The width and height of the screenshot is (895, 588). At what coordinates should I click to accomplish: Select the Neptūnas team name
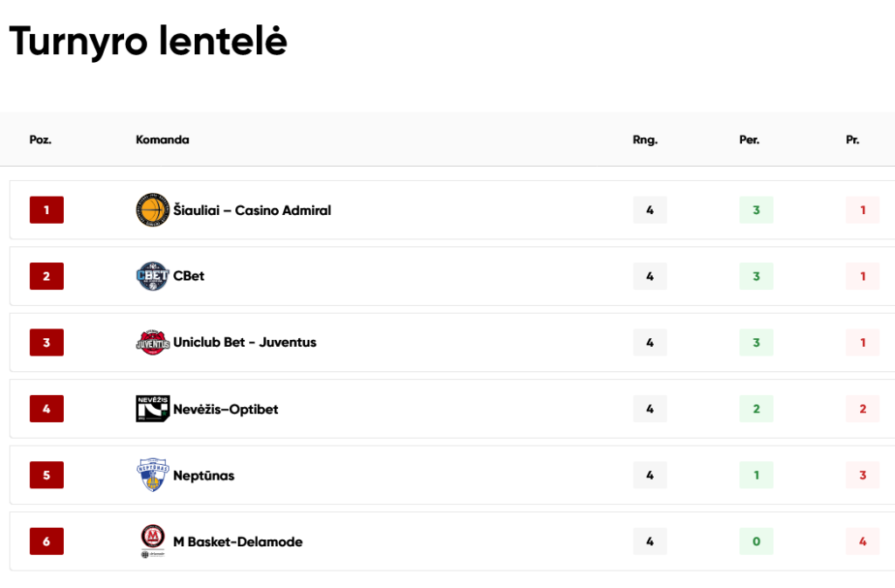tap(204, 475)
